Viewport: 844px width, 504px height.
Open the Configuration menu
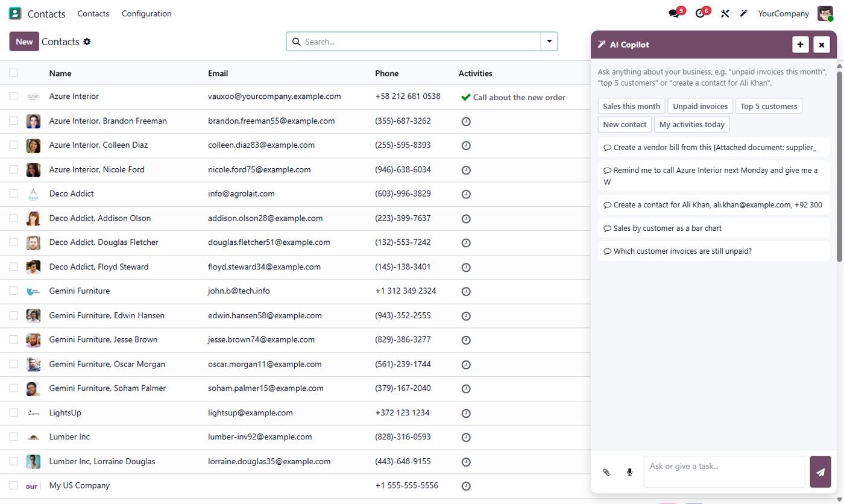click(x=146, y=13)
